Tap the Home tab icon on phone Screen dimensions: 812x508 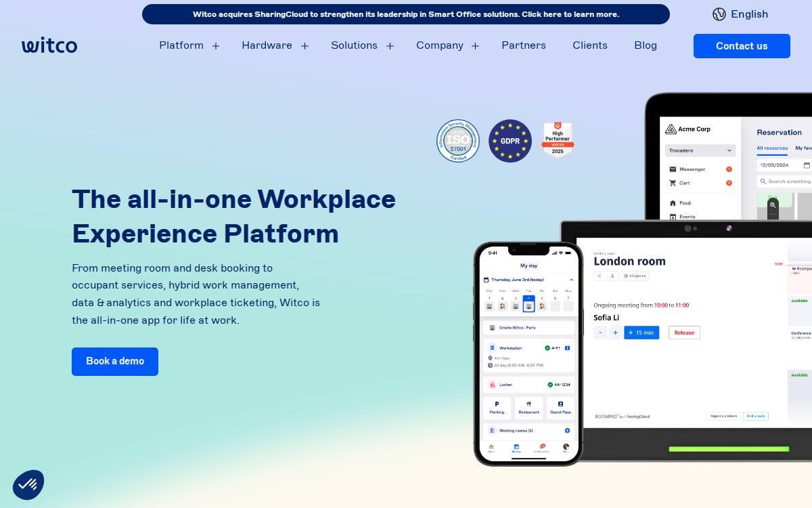pyautogui.click(x=491, y=447)
